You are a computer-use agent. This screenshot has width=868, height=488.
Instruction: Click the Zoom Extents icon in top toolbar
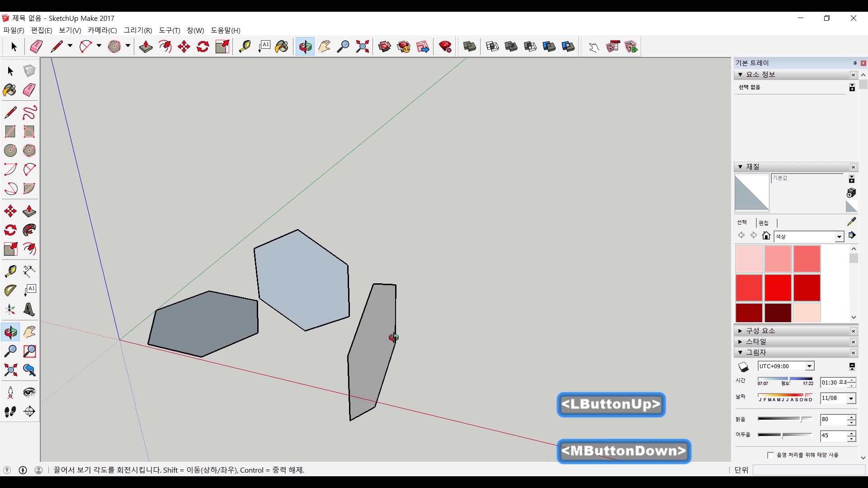click(362, 47)
